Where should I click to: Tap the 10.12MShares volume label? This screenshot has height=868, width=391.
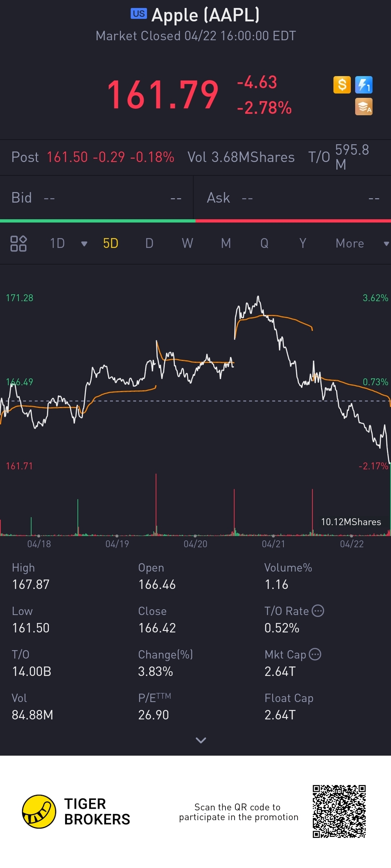(351, 522)
